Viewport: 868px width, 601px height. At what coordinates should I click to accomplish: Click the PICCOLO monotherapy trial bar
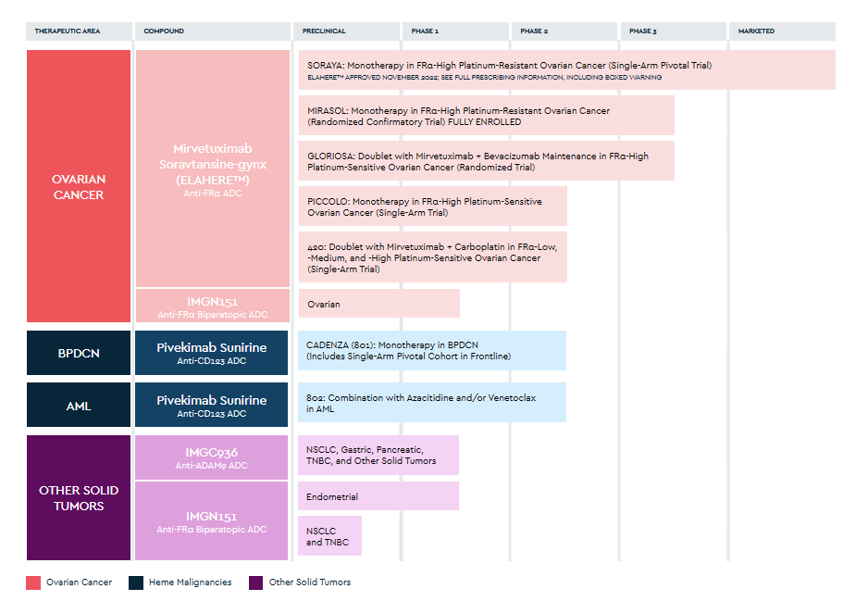point(433,207)
